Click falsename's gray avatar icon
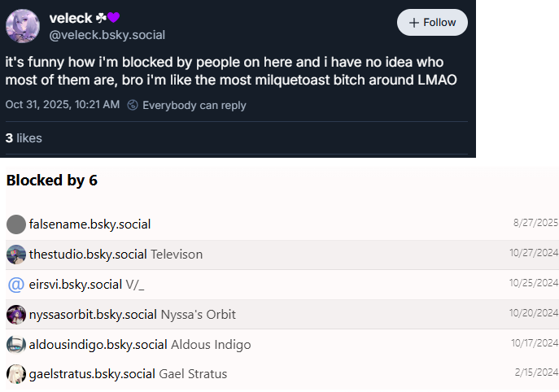Image resolution: width=559 pixels, height=392 pixels. click(15, 224)
